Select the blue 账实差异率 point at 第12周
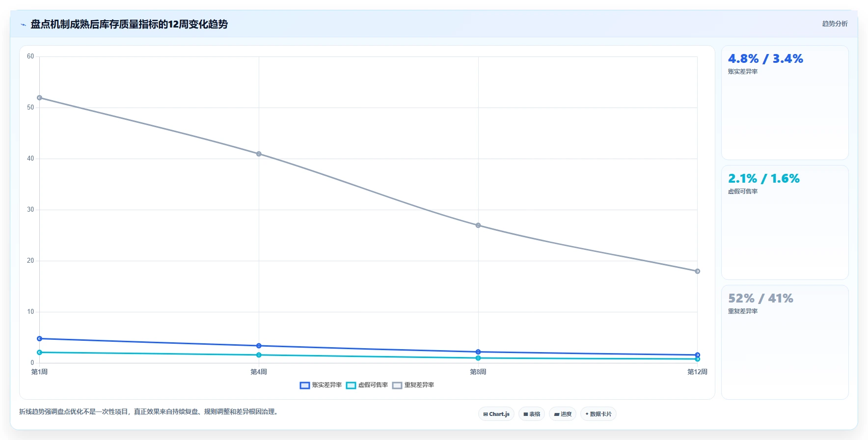 click(x=697, y=355)
